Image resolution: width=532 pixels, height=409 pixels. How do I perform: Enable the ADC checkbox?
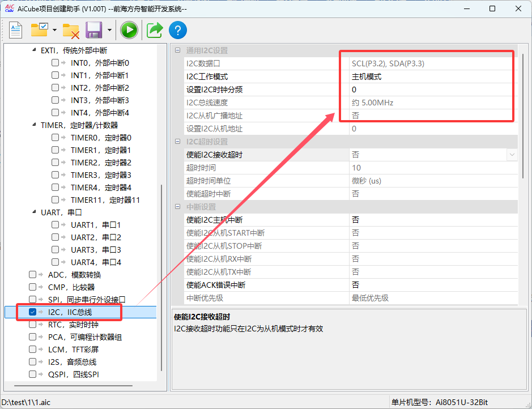pos(32,274)
